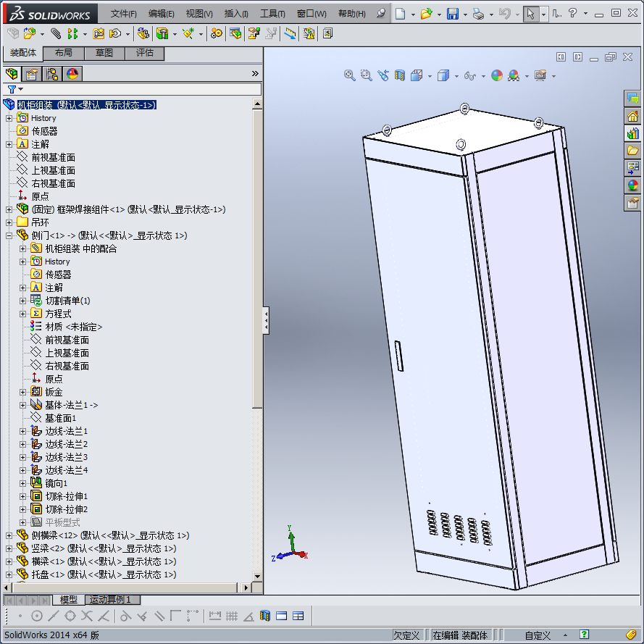Open the SolidWorks Resources home icon

[633, 116]
